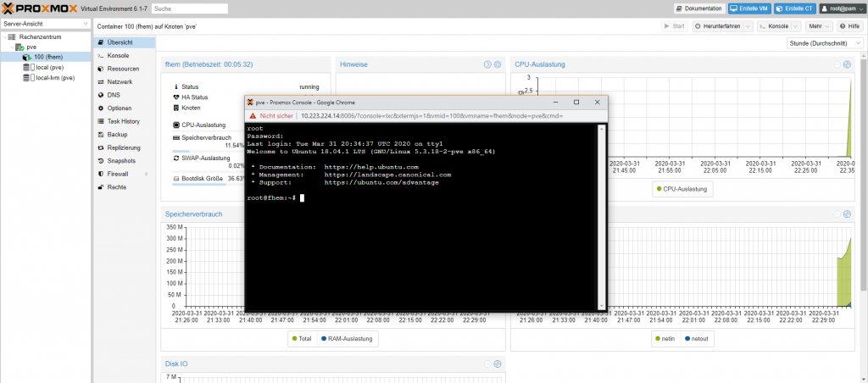This screenshot has height=383, width=868.
Task: Click the Herunterfahren button
Action: (x=717, y=26)
